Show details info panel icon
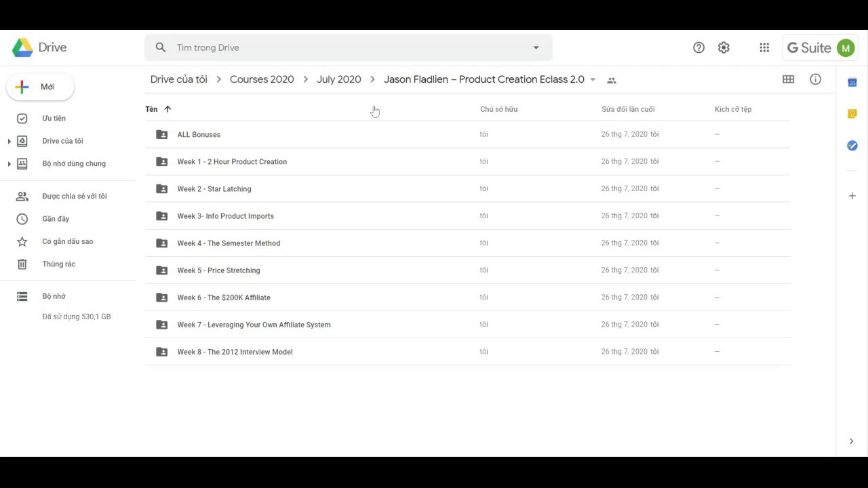The width and height of the screenshot is (868, 488). [x=816, y=79]
